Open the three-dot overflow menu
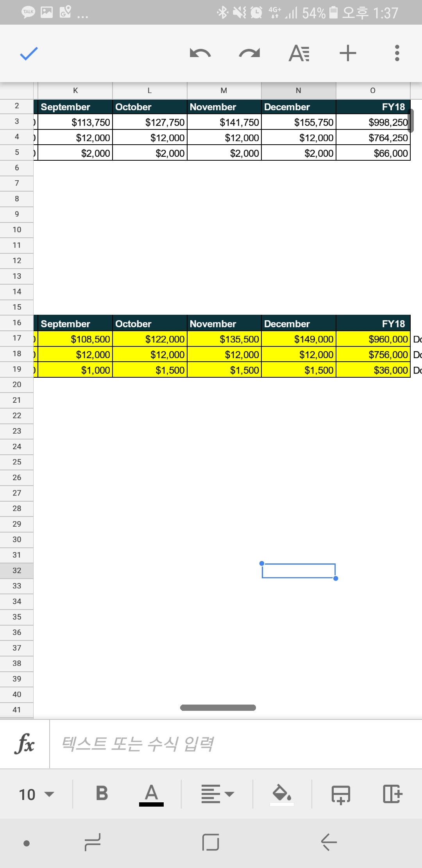Screen dimensions: 422x868 (x=397, y=53)
